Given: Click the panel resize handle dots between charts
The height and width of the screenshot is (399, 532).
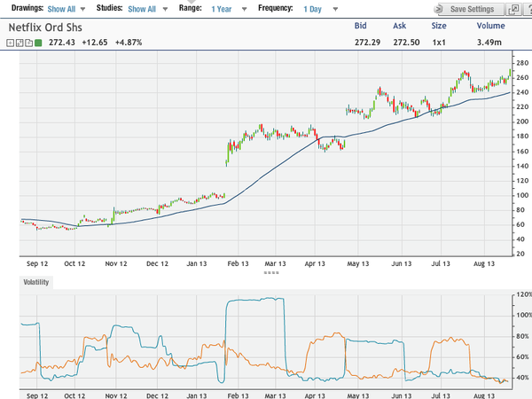Looking at the screenshot, I should pos(271,273).
